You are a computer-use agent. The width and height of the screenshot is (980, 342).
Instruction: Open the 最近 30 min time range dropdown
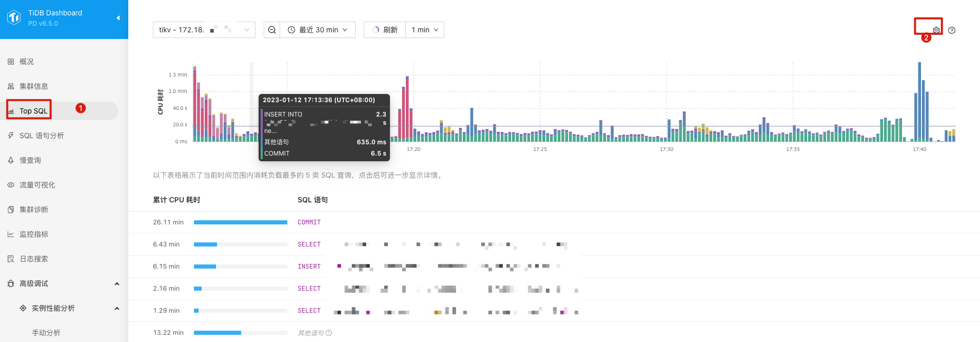click(x=318, y=30)
